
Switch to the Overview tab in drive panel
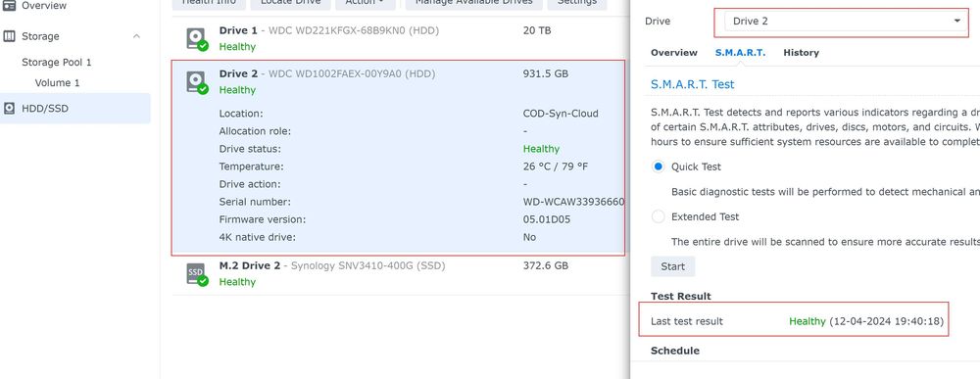tap(674, 53)
